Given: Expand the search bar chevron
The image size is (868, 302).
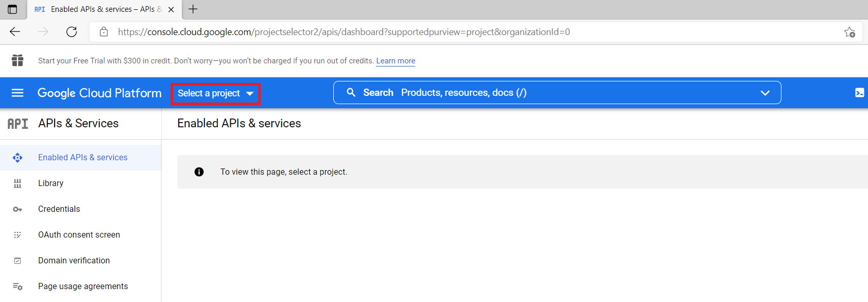Looking at the screenshot, I should (x=765, y=93).
